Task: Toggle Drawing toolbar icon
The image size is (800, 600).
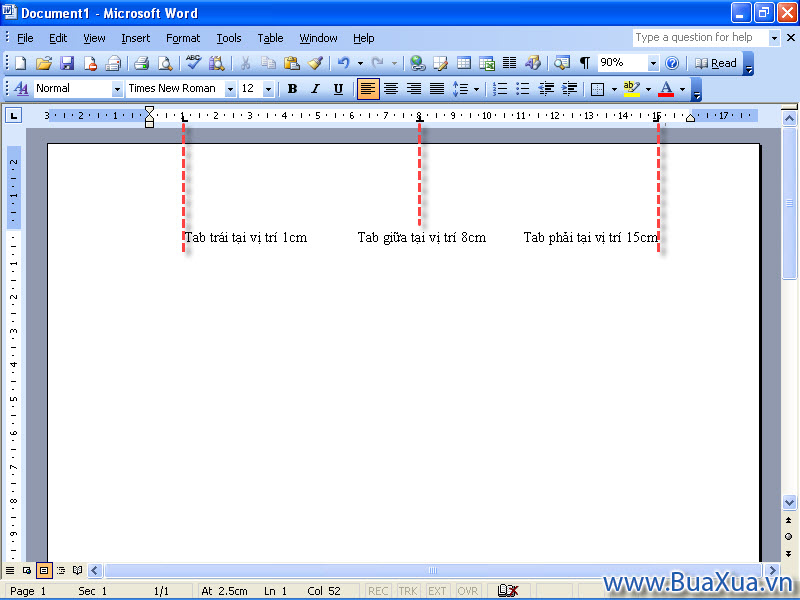Action: click(532, 63)
